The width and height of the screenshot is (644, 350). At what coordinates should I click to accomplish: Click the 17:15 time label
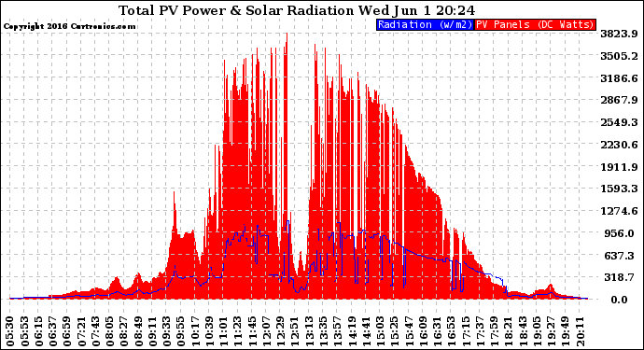(x=466, y=331)
